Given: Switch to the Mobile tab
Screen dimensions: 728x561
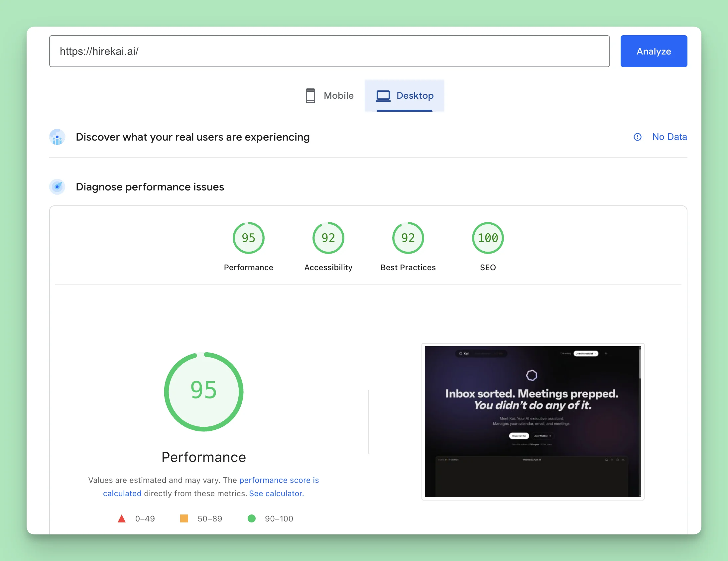Looking at the screenshot, I should pos(329,96).
